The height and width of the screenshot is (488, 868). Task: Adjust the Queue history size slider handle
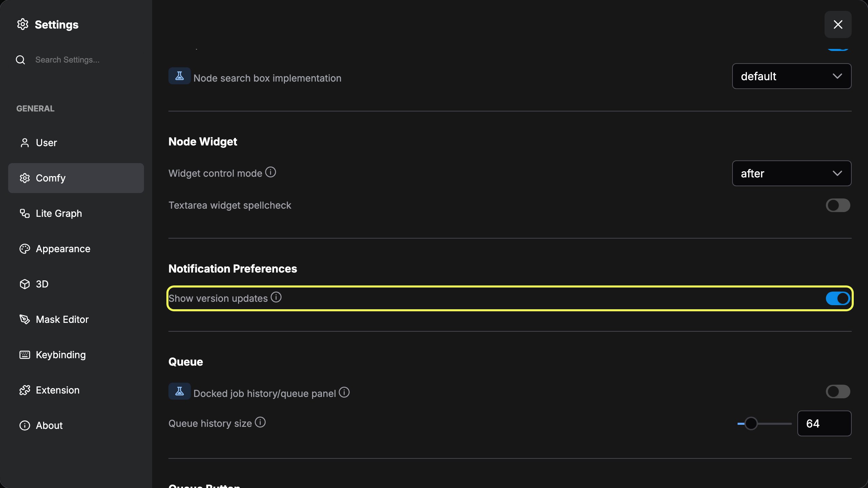pyautogui.click(x=751, y=423)
